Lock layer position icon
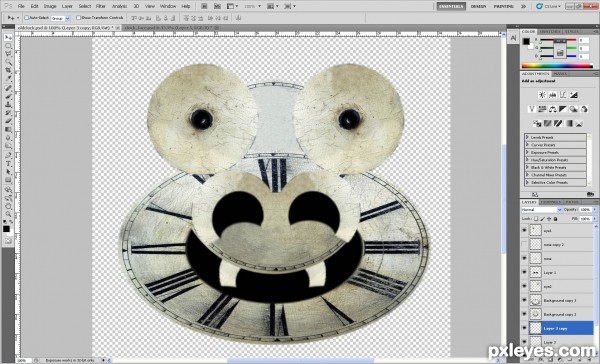 [549, 219]
